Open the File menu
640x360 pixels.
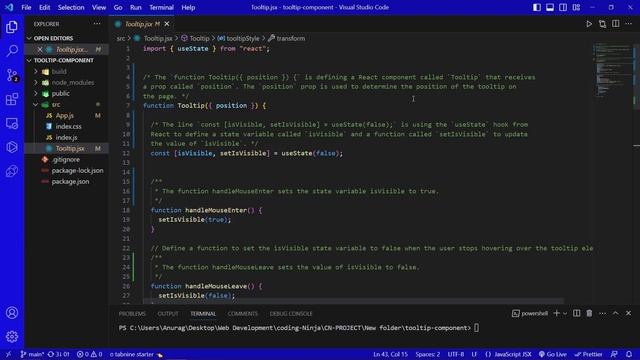click(26, 7)
